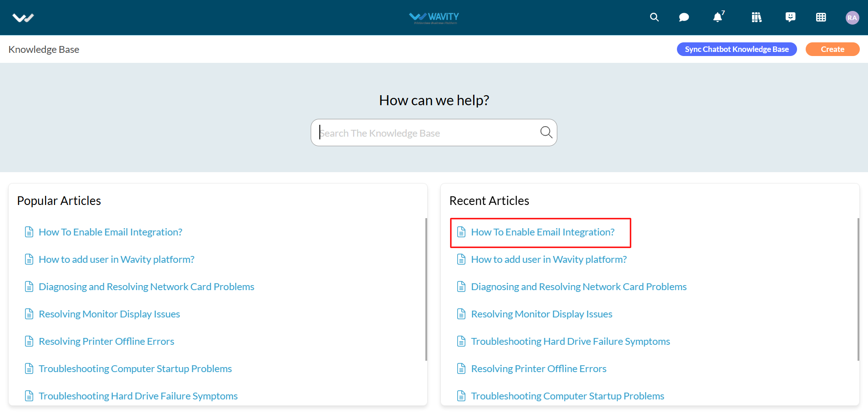Open recent Troubleshooting Computer Startup Problems article

pos(568,396)
